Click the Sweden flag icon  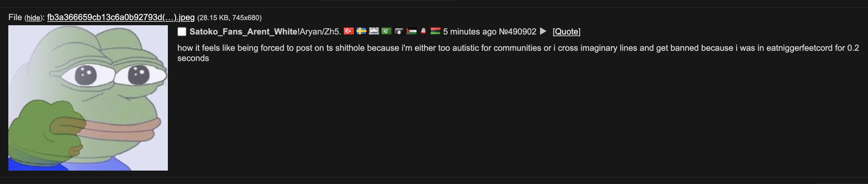click(361, 31)
